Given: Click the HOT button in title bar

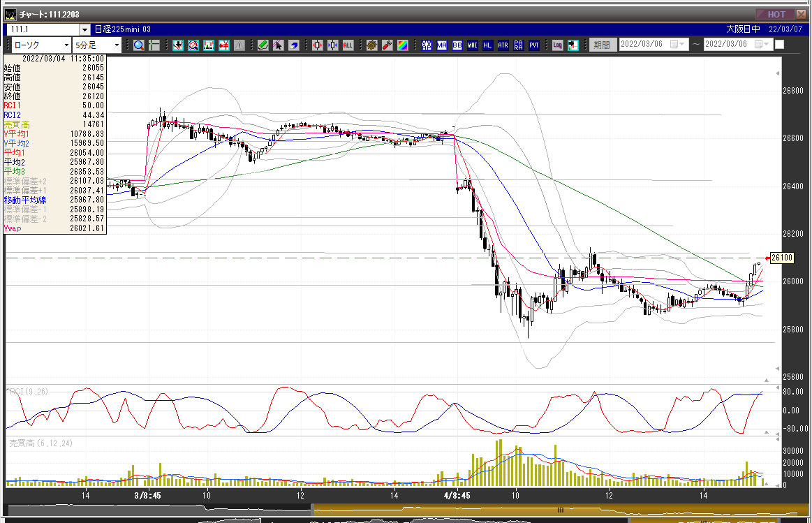Looking at the screenshot, I should pyautogui.click(x=774, y=14).
